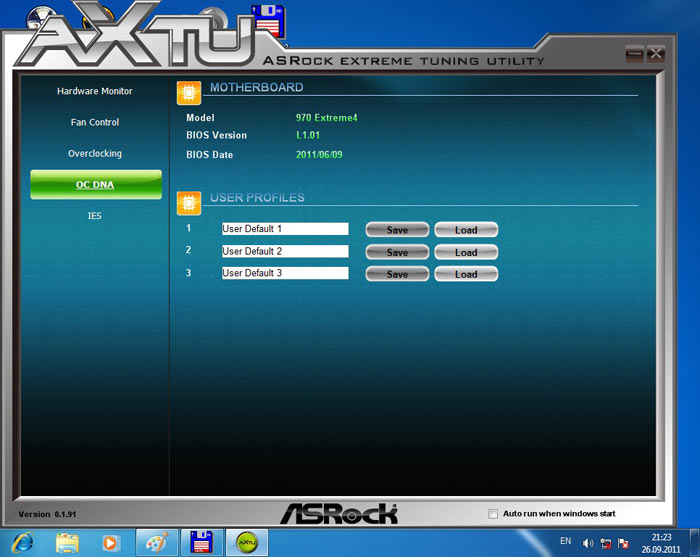The width and height of the screenshot is (700, 557).
Task: Click the Motherboard section chip icon
Action: tap(189, 93)
